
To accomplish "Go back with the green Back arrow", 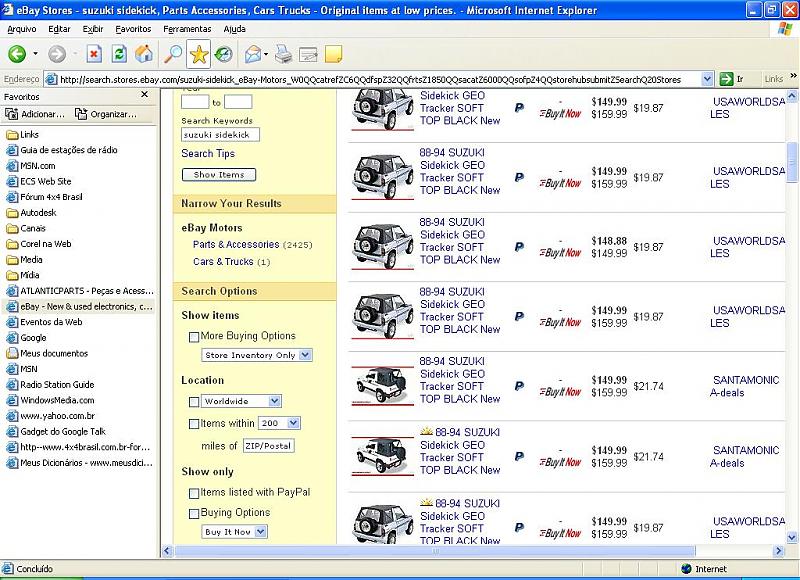I will click(x=17, y=54).
